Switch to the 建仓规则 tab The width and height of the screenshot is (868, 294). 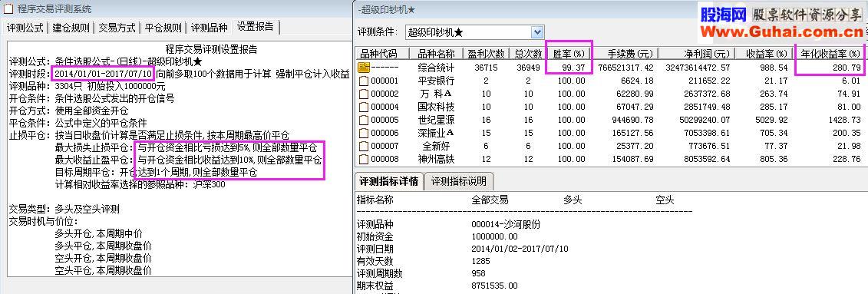(71, 28)
